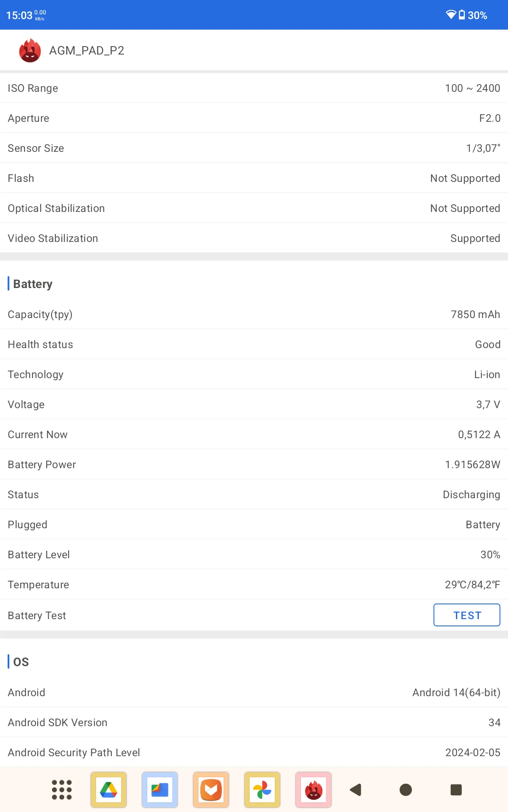Tap the Temperature row value

[x=472, y=584]
